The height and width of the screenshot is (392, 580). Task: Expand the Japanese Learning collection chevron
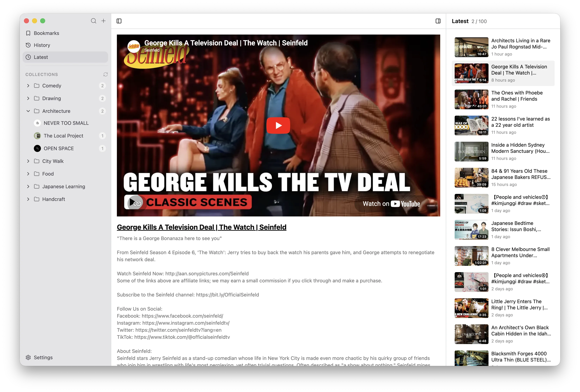pos(28,187)
